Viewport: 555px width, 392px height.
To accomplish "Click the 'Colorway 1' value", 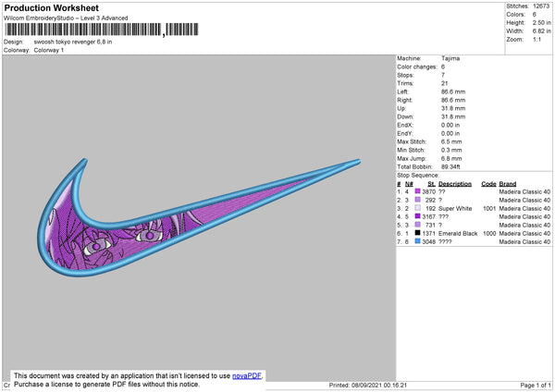I will (49, 50).
